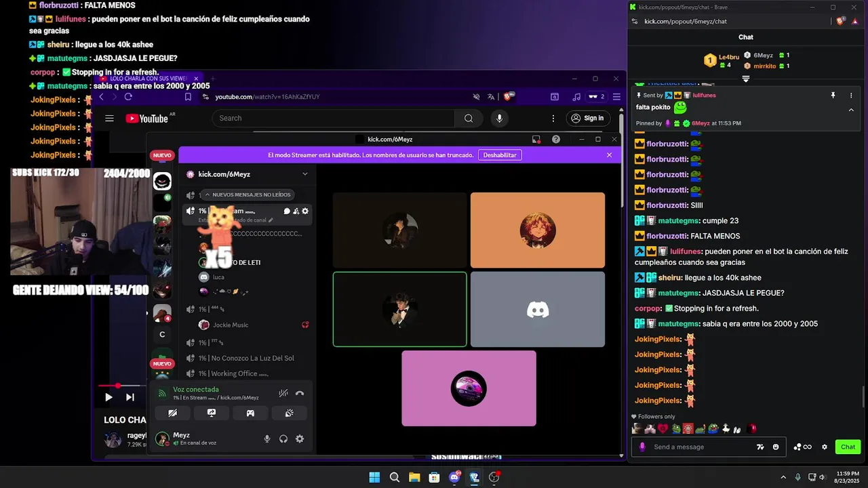The height and width of the screenshot is (488, 868).
Task: Open Kick chat settings gear
Action: click(x=825, y=447)
